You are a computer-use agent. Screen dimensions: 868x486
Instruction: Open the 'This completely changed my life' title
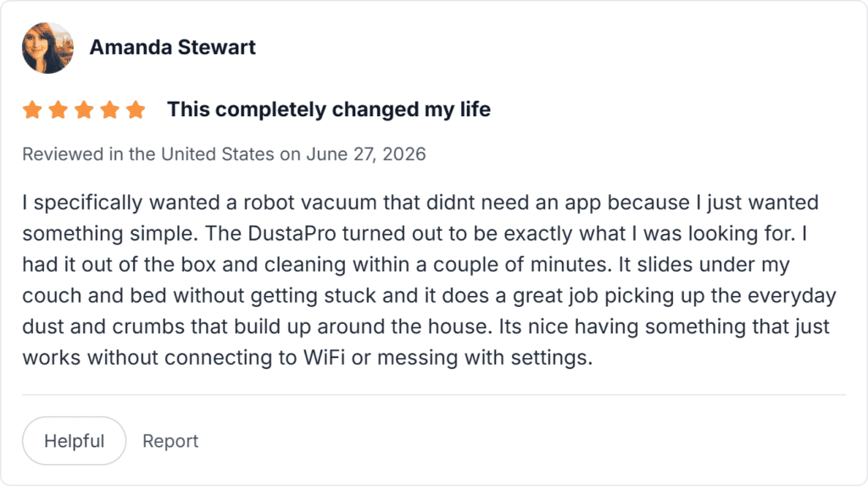[x=329, y=109]
